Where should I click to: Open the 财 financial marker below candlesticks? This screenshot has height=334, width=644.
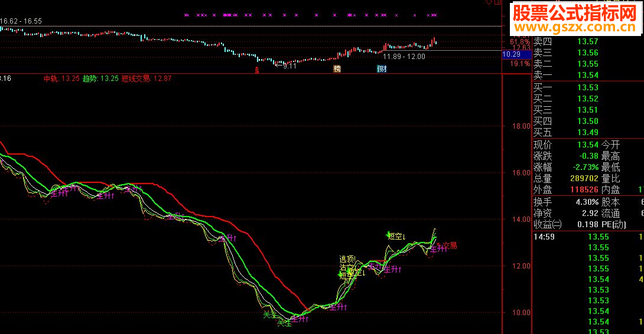[382, 69]
